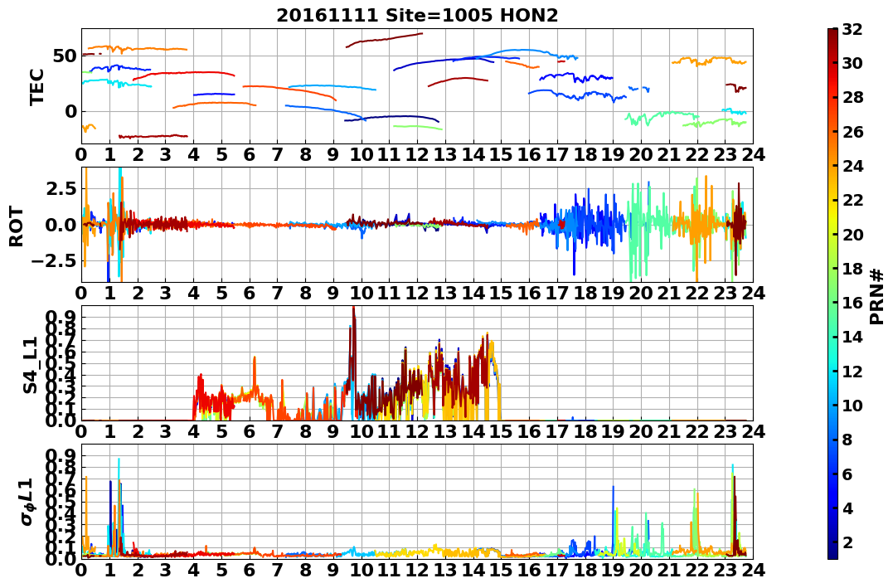The width and height of the screenshot is (893, 588).
Task: Click hour 18 tick under ROT panel
Action: [x=585, y=294]
